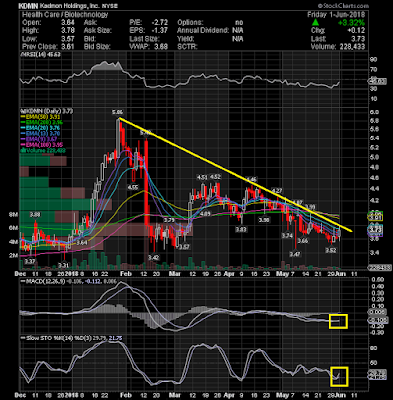
Task: Click the green up-arrow change indicator
Action: pyautogui.click(x=315, y=23)
